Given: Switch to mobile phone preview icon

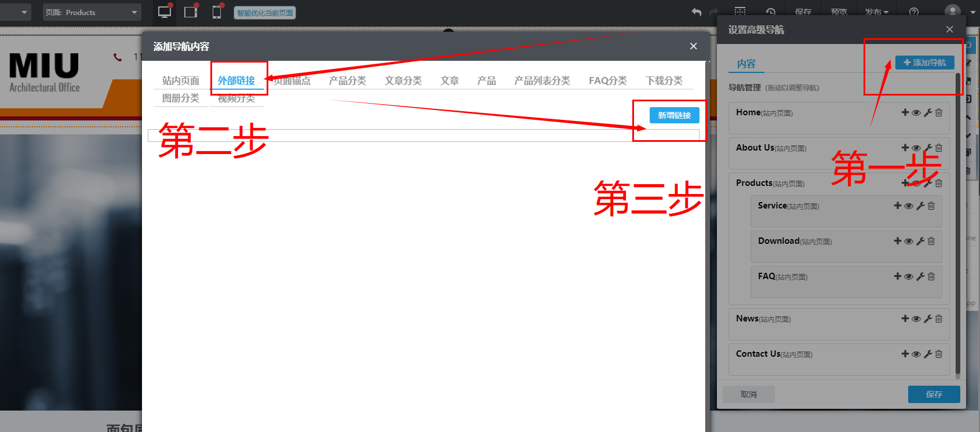Looking at the screenshot, I should 217,12.
